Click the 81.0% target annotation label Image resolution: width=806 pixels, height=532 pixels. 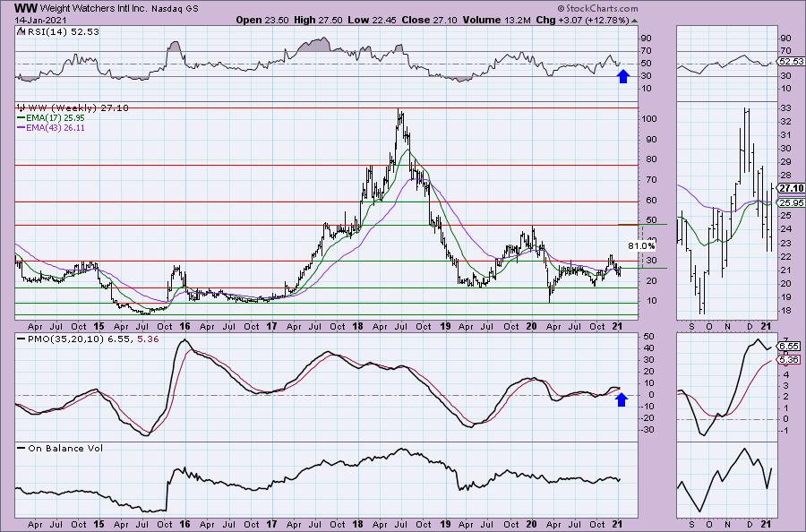(641, 246)
